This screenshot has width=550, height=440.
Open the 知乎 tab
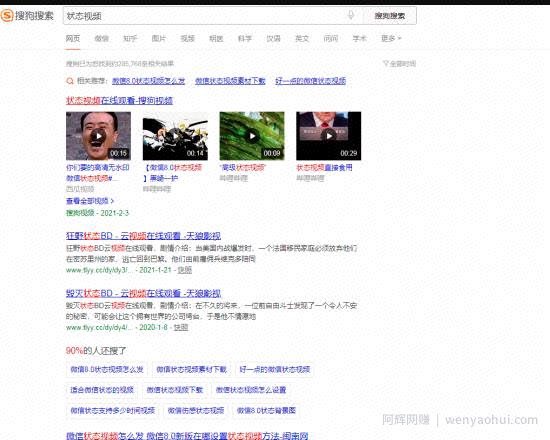coord(130,39)
